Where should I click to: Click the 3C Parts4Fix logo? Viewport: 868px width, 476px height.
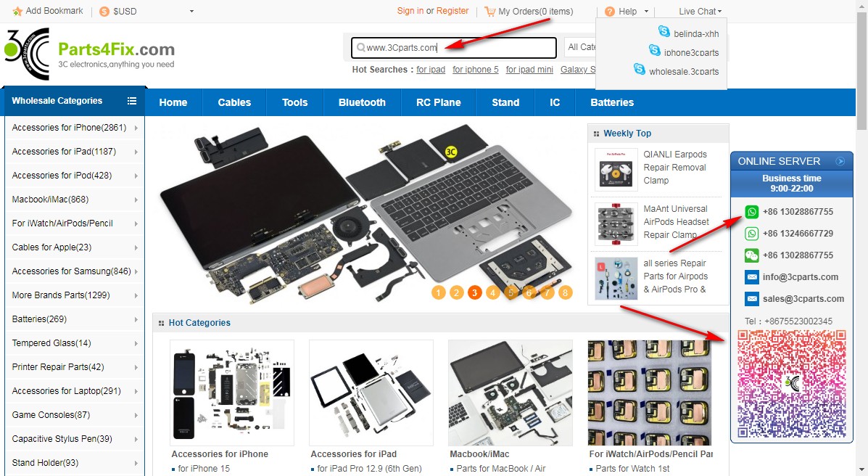pos(90,54)
